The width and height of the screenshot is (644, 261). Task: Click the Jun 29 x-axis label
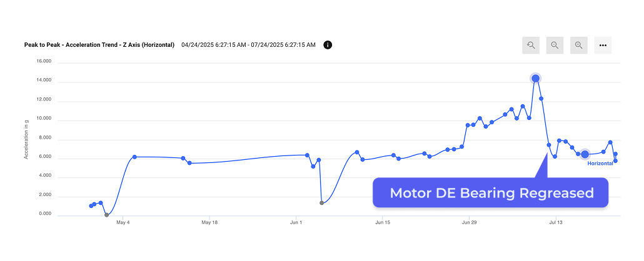469,223
